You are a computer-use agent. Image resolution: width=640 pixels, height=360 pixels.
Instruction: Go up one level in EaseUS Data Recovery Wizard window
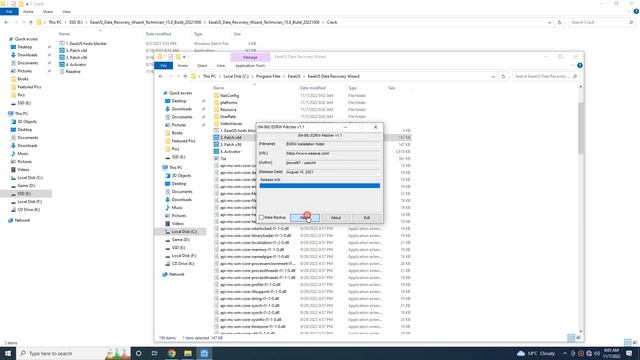[185, 76]
